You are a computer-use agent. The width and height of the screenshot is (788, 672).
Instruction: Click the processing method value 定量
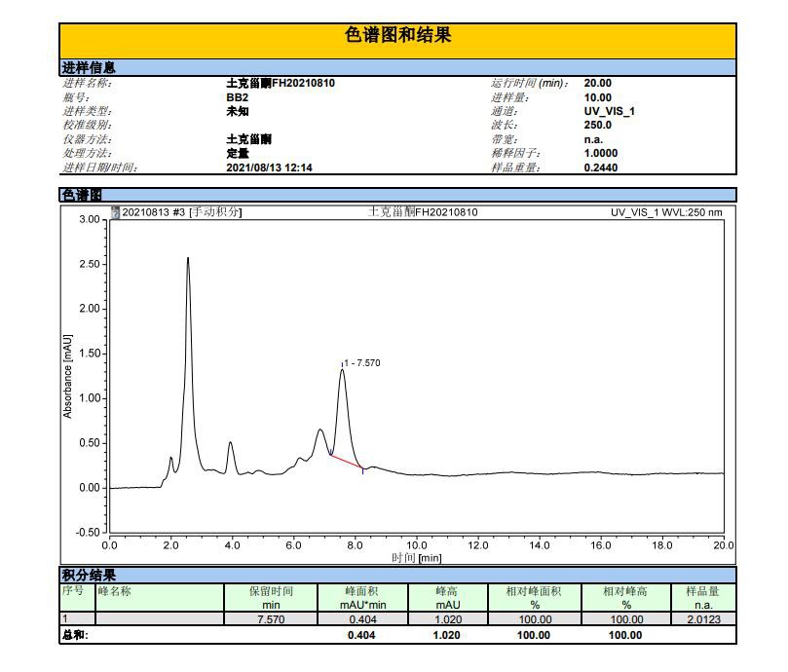(238, 153)
